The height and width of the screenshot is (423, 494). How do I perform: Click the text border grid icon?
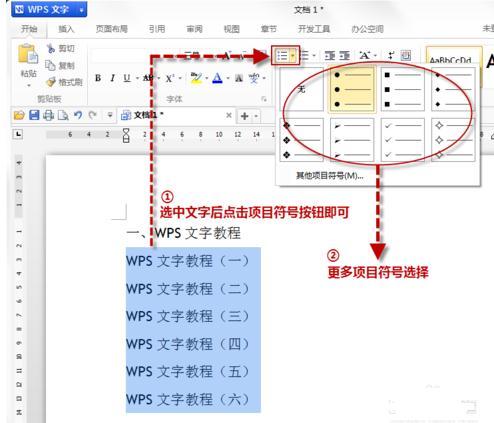click(406, 55)
